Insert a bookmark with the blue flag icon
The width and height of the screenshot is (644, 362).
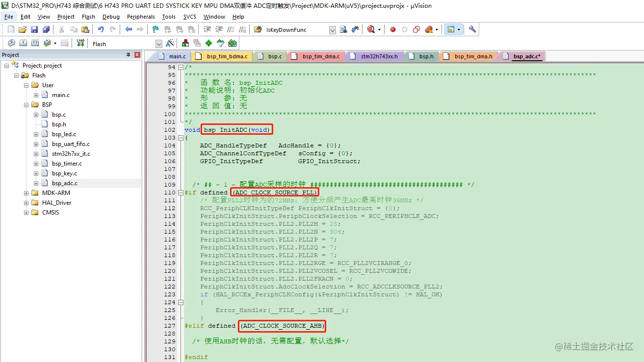click(155, 30)
